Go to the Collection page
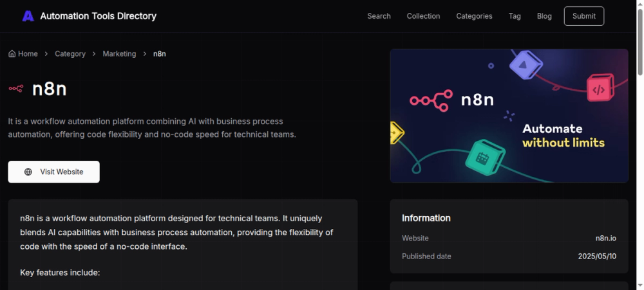Viewport: 644px width, 290px height. [x=423, y=16]
